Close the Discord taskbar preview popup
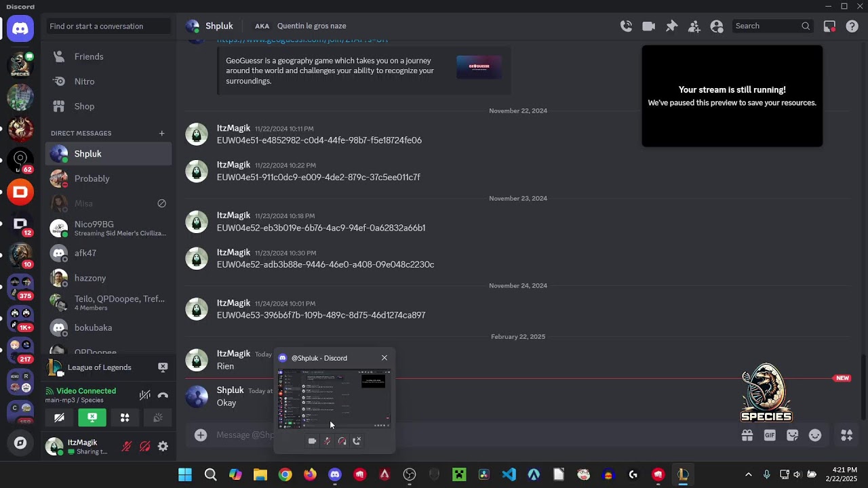The image size is (868, 488). coord(384,358)
